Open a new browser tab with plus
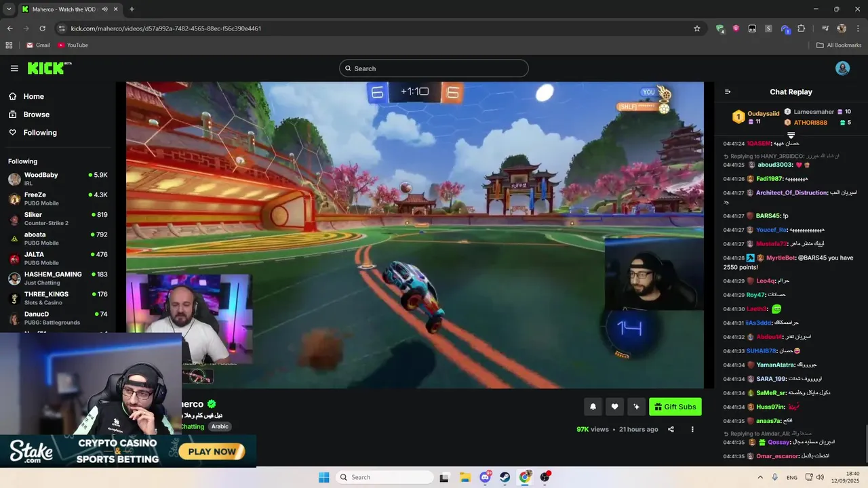 click(x=132, y=9)
